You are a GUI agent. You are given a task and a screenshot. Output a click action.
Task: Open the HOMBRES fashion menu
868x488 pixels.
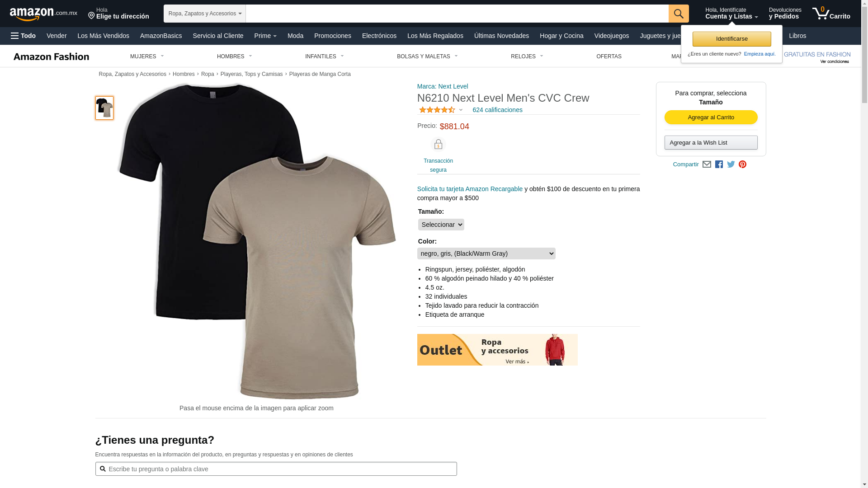pos(234,56)
